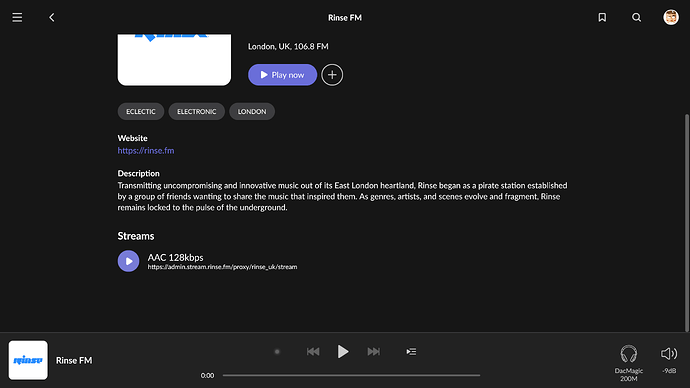Viewport: 690px width, 388px height.
Task: Click the playback progress bar
Action: pyautogui.click(x=351, y=375)
